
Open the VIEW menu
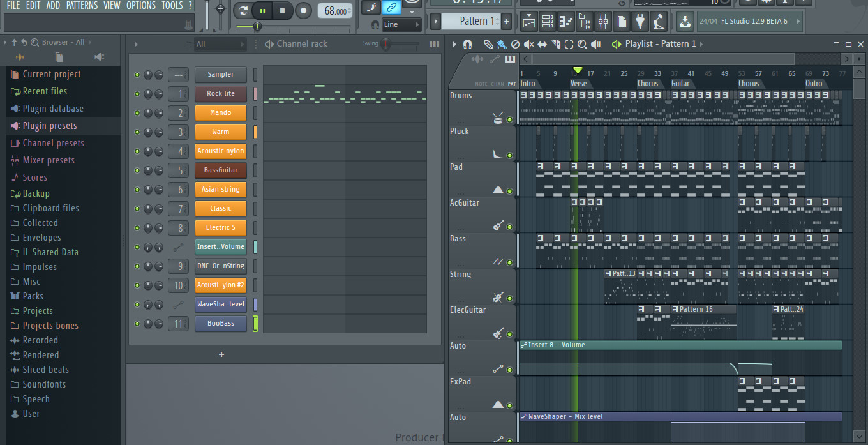[x=112, y=5]
